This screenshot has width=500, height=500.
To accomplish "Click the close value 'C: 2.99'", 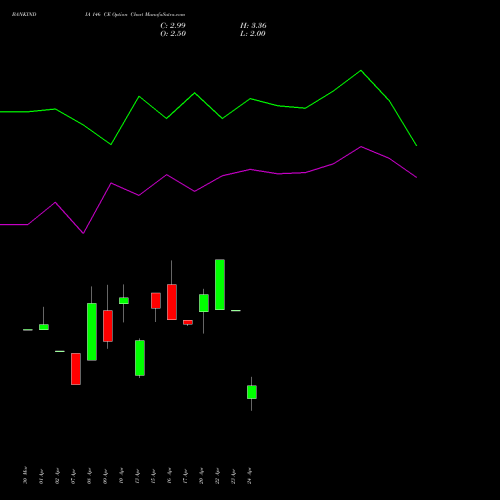I will 173,26.
